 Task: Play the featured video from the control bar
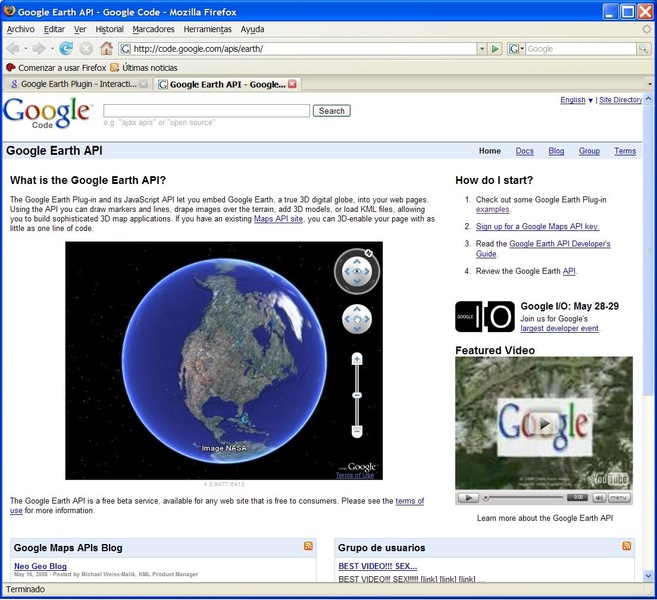coord(467,497)
